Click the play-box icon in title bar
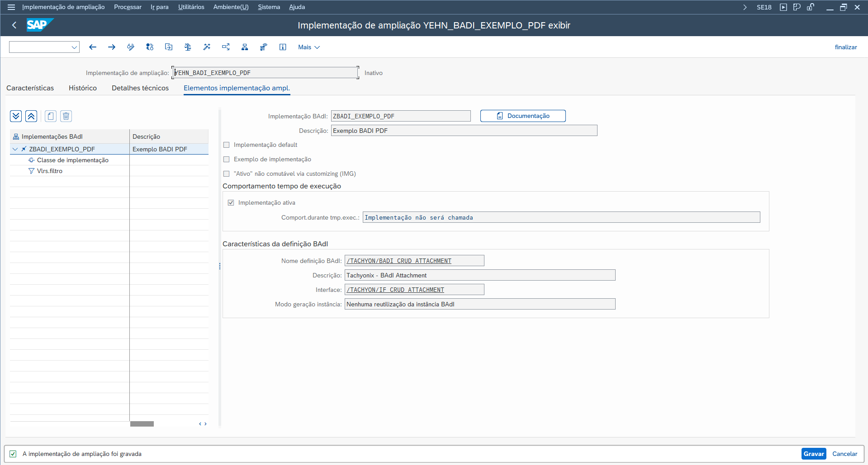 (783, 7)
